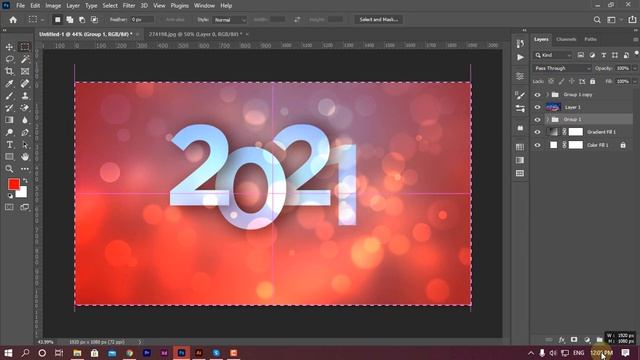The height and width of the screenshot is (360, 640).
Task: Toggle Quick Mask mode
Action: pos(9,207)
